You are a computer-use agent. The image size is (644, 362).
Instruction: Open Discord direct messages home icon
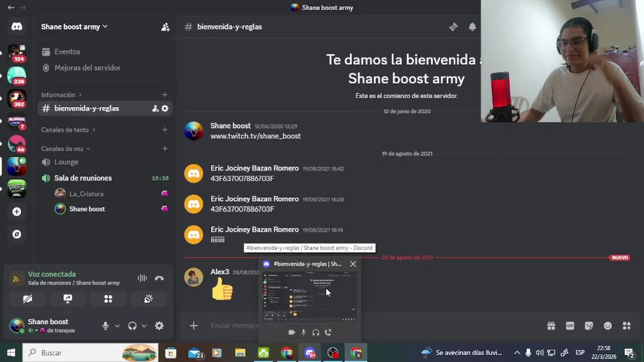tap(17, 27)
